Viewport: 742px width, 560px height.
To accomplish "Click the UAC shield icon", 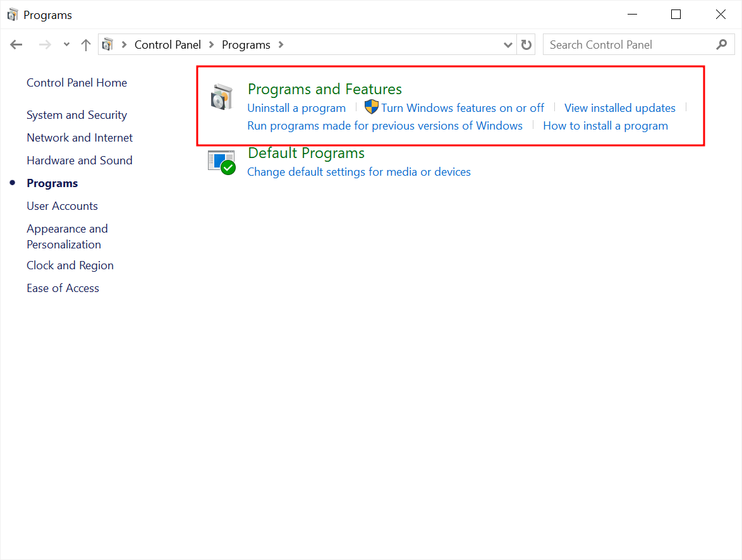I will coord(372,107).
